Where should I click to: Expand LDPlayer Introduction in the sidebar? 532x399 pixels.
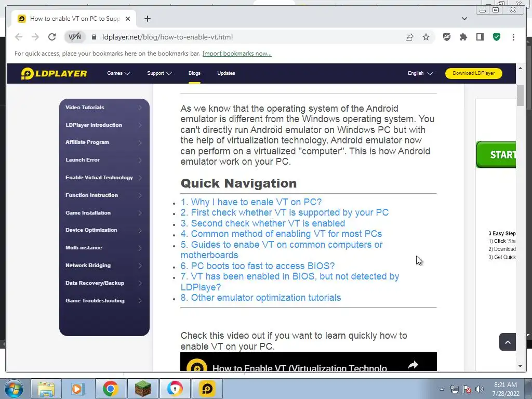tap(104, 125)
